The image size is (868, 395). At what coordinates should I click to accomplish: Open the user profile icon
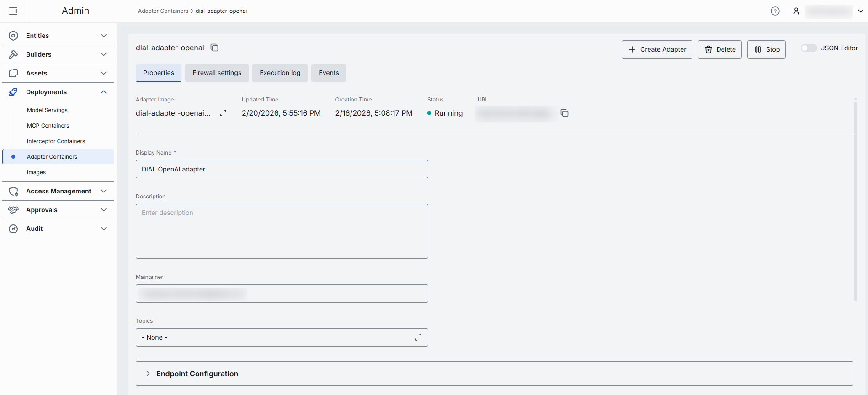[796, 11]
